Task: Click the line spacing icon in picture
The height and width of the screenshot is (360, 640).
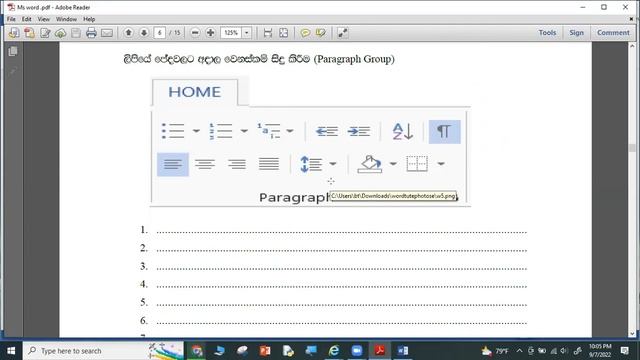Action: (311, 164)
